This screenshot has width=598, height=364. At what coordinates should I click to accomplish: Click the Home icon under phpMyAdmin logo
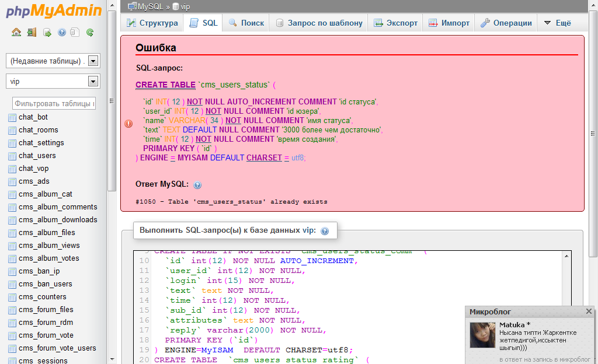16,33
